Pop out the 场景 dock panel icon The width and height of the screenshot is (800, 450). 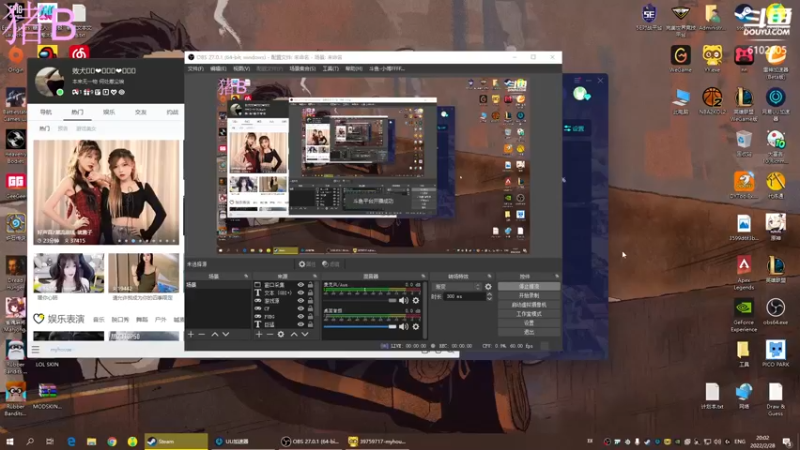pos(246,276)
